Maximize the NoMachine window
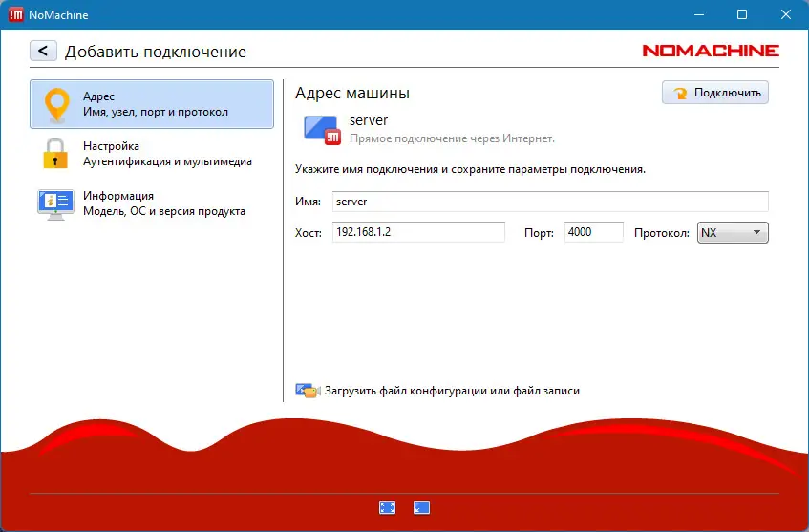Viewport: 809px width, 532px height. click(x=742, y=14)
